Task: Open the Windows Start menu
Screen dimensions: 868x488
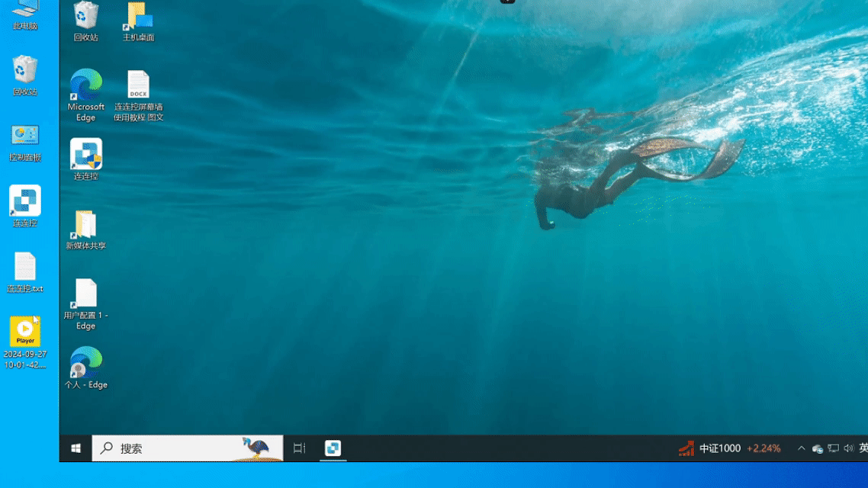Action: tap(76, 448)
